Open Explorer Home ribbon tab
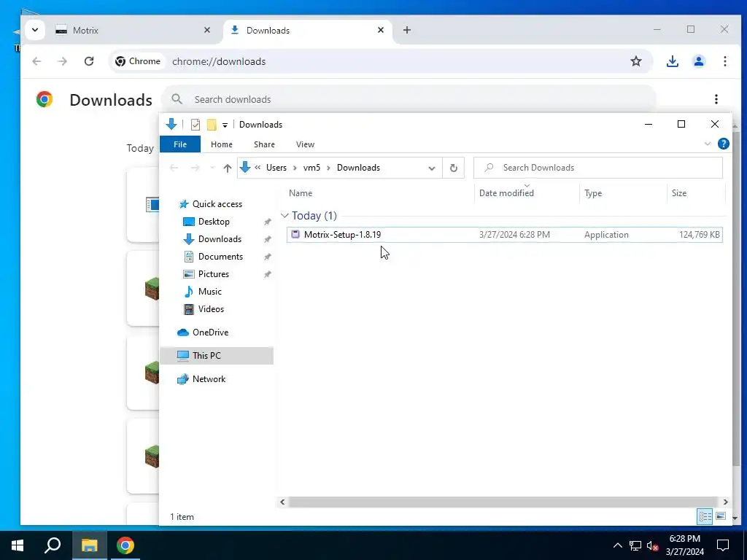The image size is (747, 560). tap(222, 144)
